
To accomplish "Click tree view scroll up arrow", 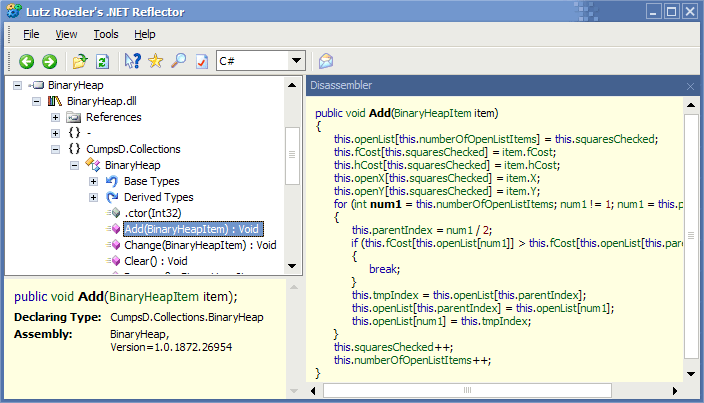I will pos(292,85).
